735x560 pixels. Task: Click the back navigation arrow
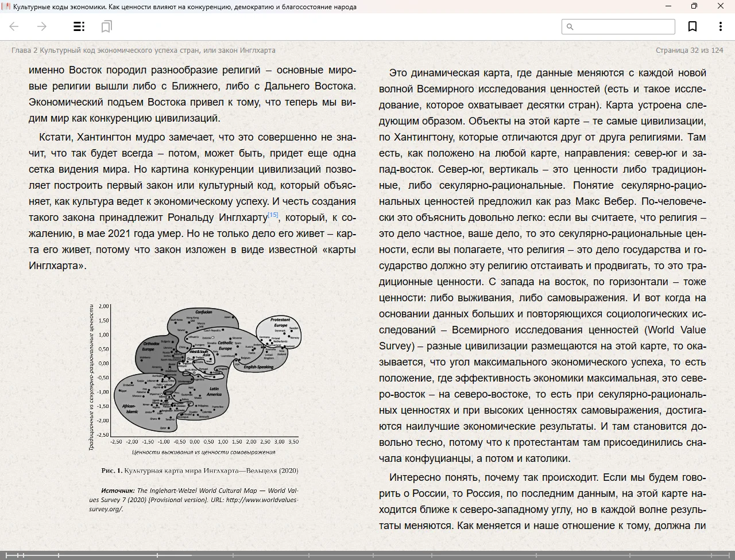(14, 26)
